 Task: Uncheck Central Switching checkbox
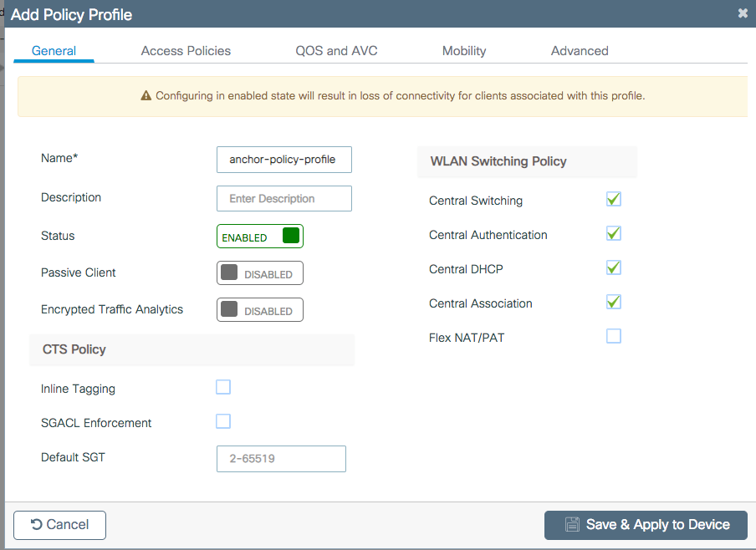tap(614, 200)
